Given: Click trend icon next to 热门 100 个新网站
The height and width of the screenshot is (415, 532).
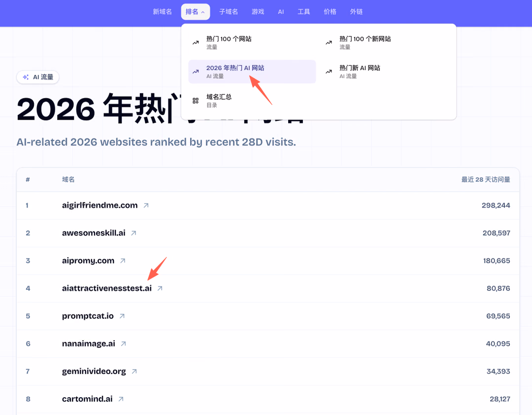Looking at the screenshot, I should point(329,42).
